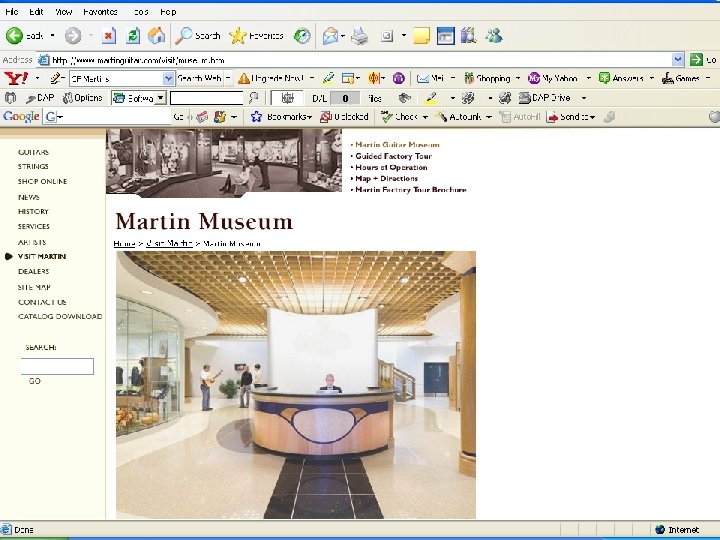Expand the DAP Drive dropdown arrow
This screenshot has width=720, height=540.
point(584,98)
